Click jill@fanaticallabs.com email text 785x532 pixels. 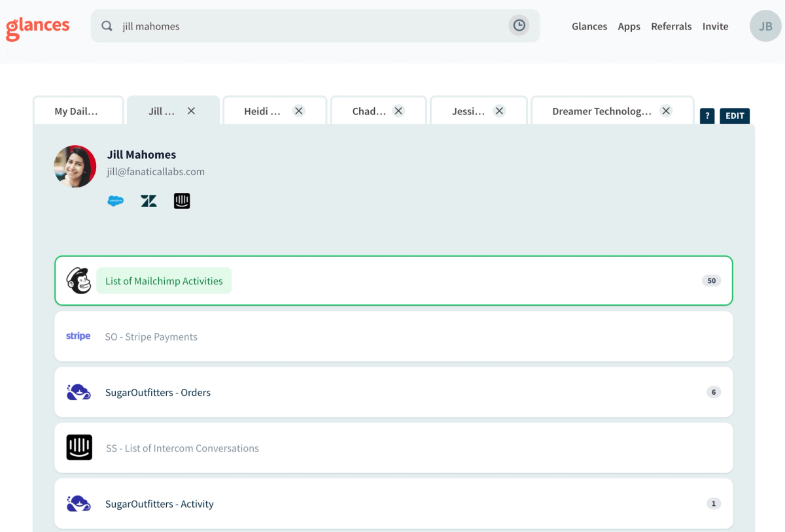[156, 172]
